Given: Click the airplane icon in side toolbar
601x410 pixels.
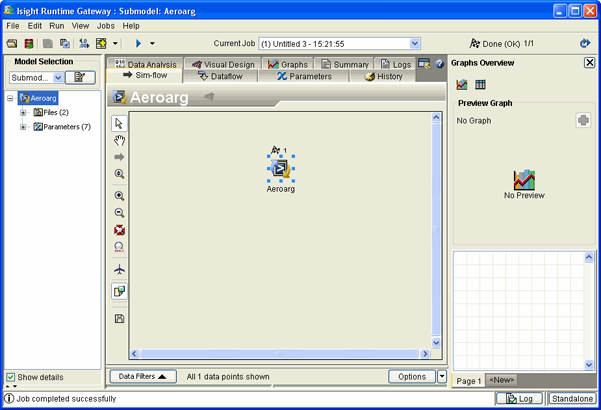Looking at the screenshot, I should (x=119, y=270).
